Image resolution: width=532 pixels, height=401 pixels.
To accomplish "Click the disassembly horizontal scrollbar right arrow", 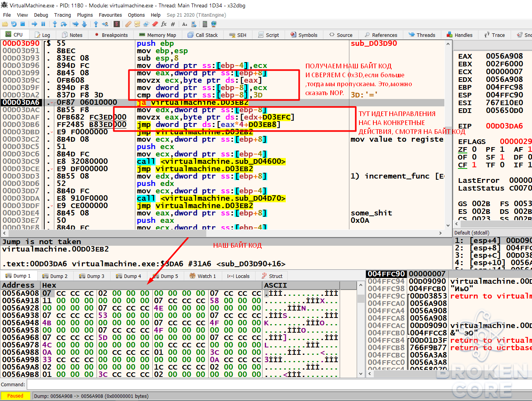I will 440,233.
